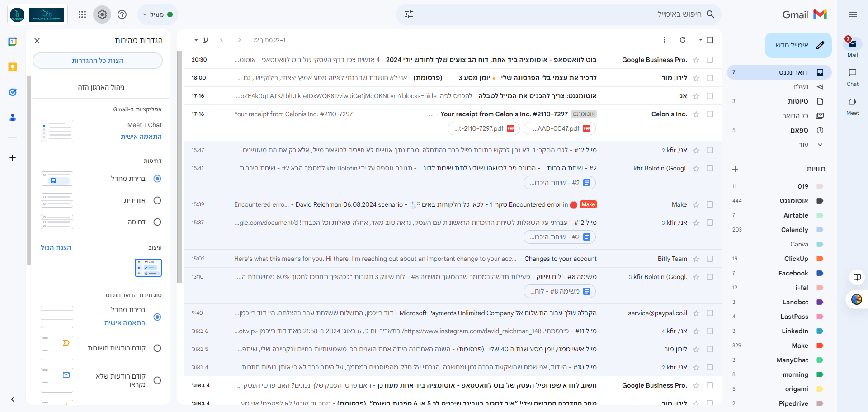Show search options filter icon
This screenshot has width=868, height=412.
click(x=409, y=14)
